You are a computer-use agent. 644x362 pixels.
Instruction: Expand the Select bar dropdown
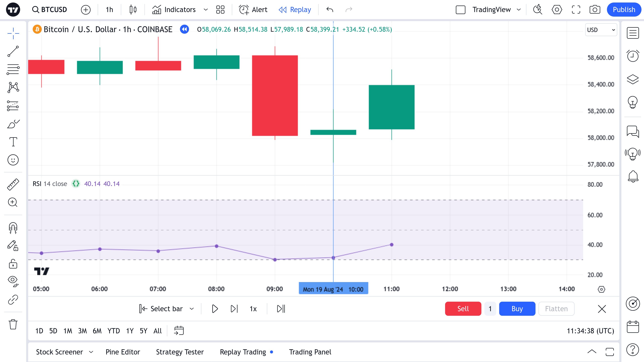point(192,309)
